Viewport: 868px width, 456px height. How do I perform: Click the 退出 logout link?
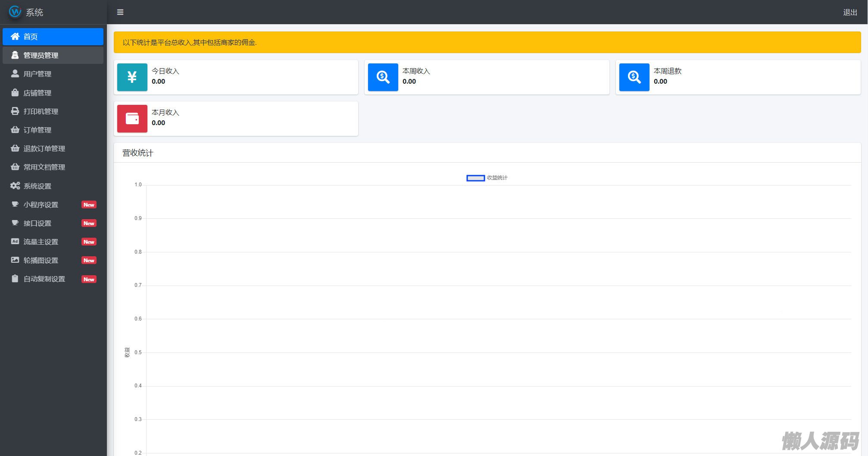coord(850,13)
